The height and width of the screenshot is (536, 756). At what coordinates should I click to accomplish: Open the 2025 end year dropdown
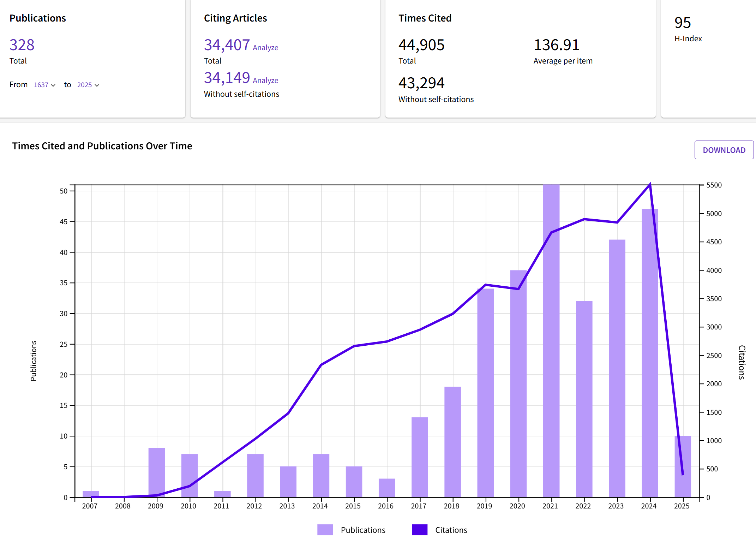(88, 85)
